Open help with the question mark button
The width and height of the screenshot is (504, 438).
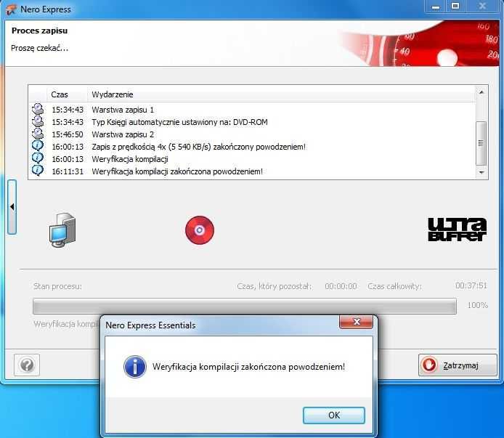[27, 365]
